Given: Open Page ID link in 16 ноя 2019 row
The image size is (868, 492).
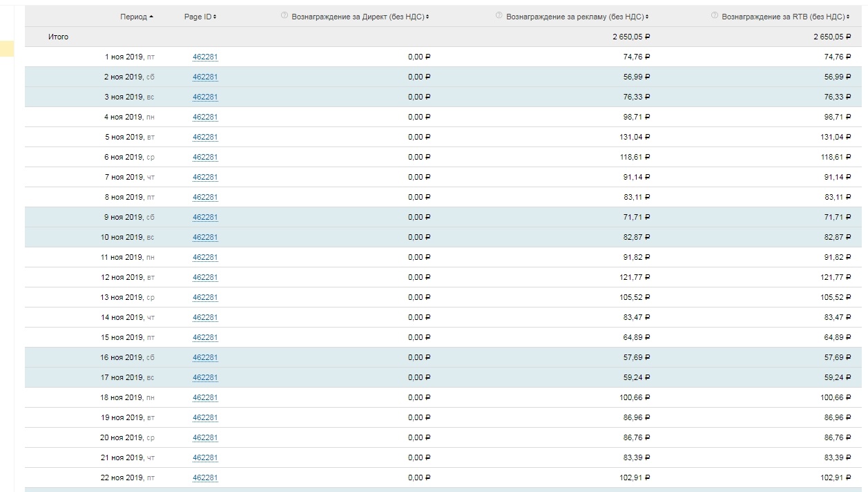Looking at the screenshot, I should pyautogui.click(x=205, y=358).
